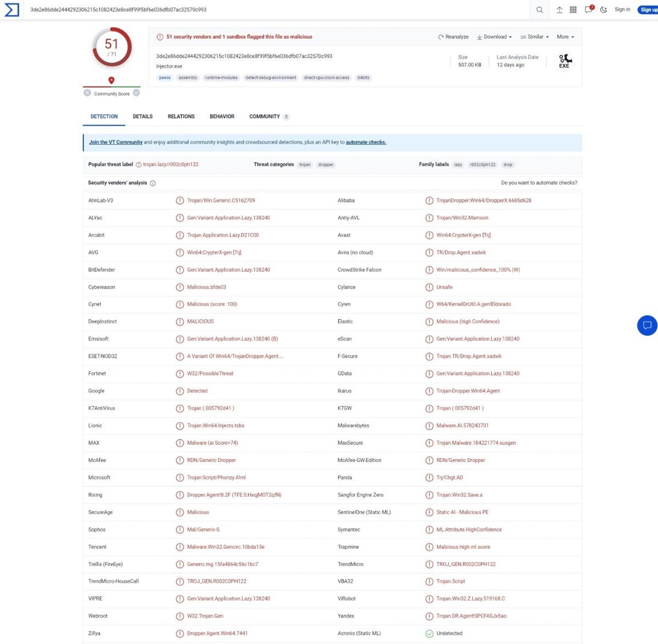Click the injector.exe file name
The height and width of the screenshot is (644, 658).
[169, 66]
